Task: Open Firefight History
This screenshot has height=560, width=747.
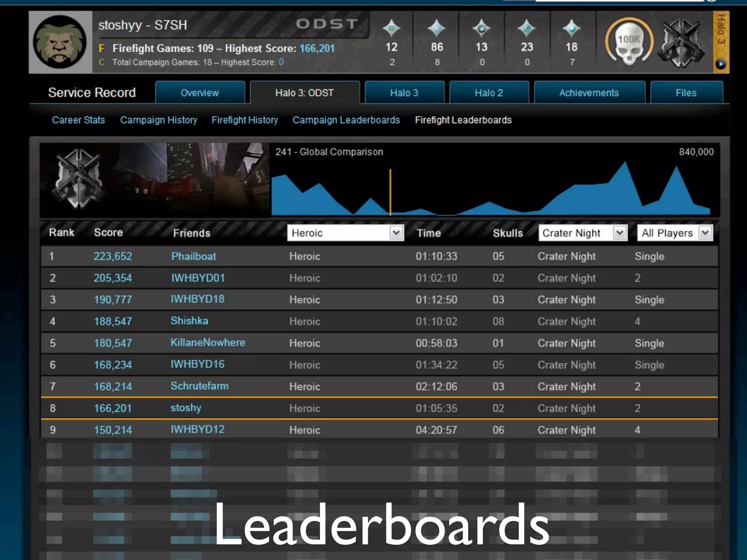Action: [245, 120]
